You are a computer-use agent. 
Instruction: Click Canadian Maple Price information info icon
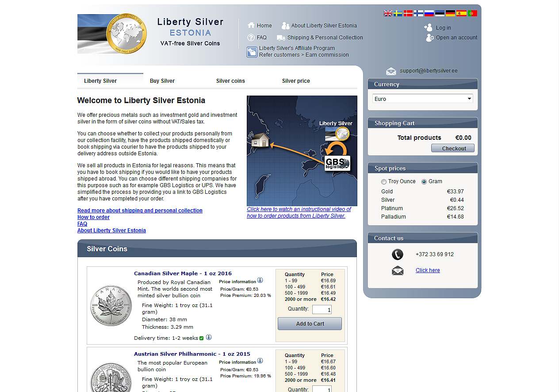point(260,281)
